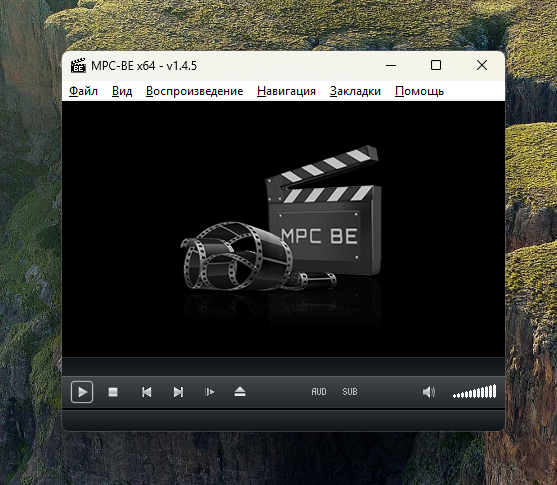Image resolution: width=557 pixels, height=485 pixels.
Task: Skip to the next file
Action: pos(178,392)
